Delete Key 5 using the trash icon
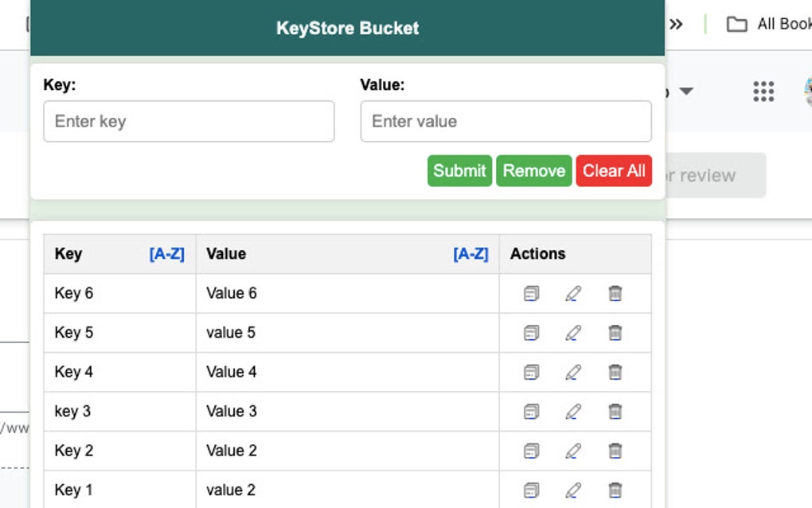This screenshot has width=812, height=508. [x=614, y=332]
